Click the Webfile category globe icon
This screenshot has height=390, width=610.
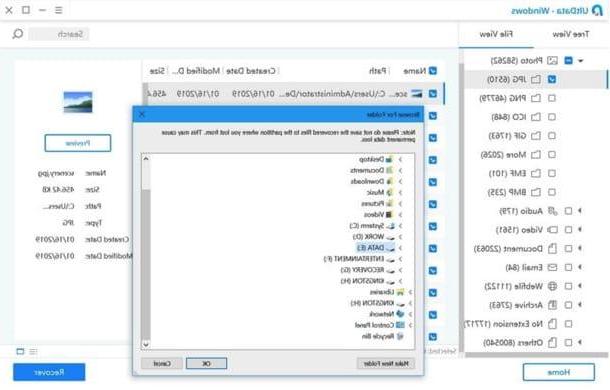click(x=552, y=286)
